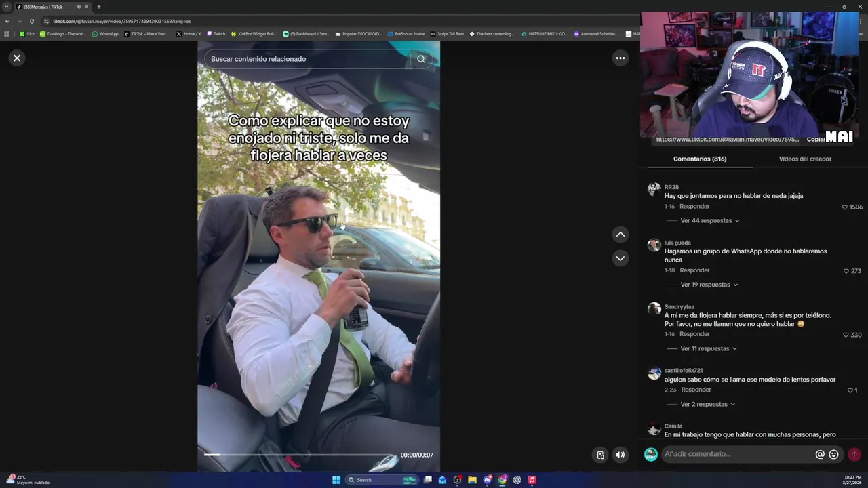Go to next video with down arrow
This screenshot has height=488, width=868.
tap(620, 258)
